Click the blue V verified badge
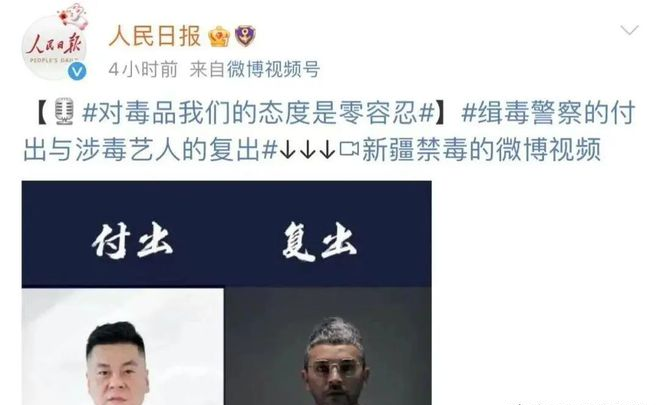Screen dimensions: 660x406 pos(77,72)
